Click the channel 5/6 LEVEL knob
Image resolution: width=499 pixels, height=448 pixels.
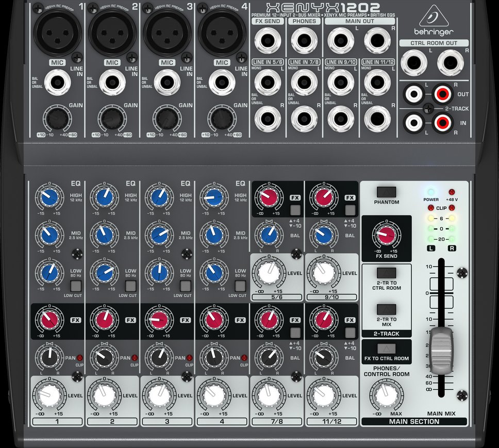coord(269,273)
